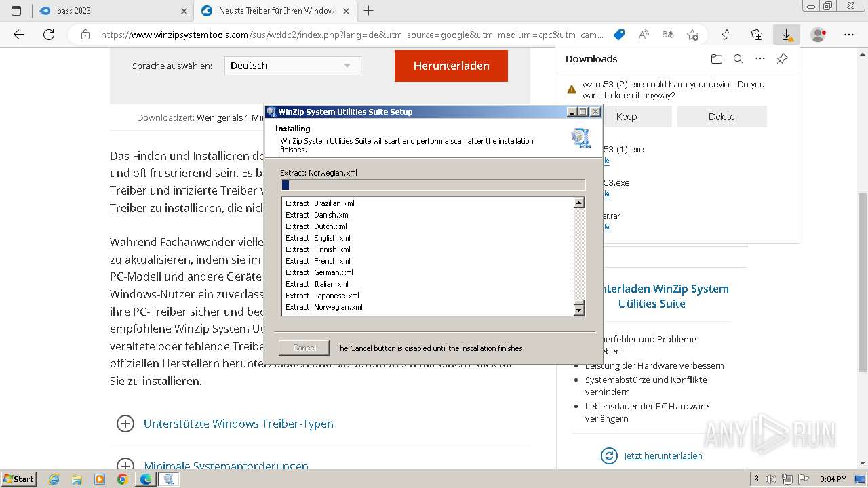
Task: Open media player taskbar icon
Action: tap(100, 479)
